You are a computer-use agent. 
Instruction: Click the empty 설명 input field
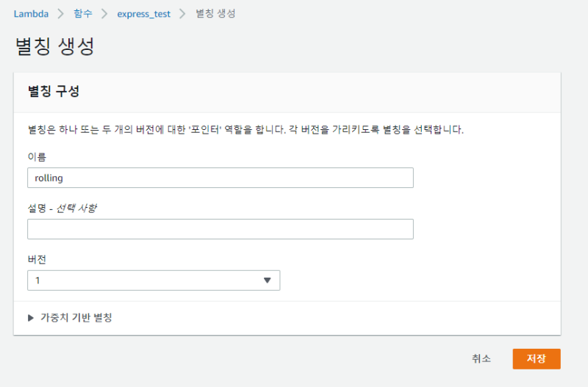220,229
